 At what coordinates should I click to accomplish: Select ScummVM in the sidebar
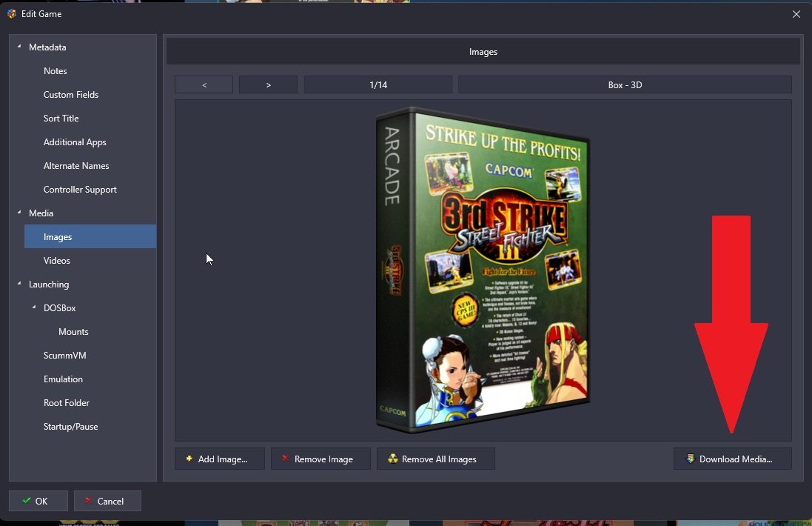pos(64,356)
